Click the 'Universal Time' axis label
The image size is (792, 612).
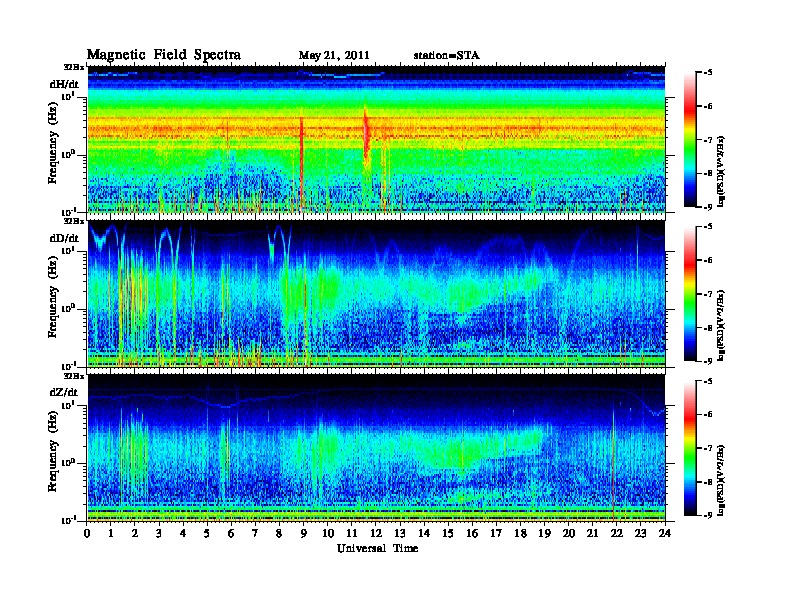377,548
